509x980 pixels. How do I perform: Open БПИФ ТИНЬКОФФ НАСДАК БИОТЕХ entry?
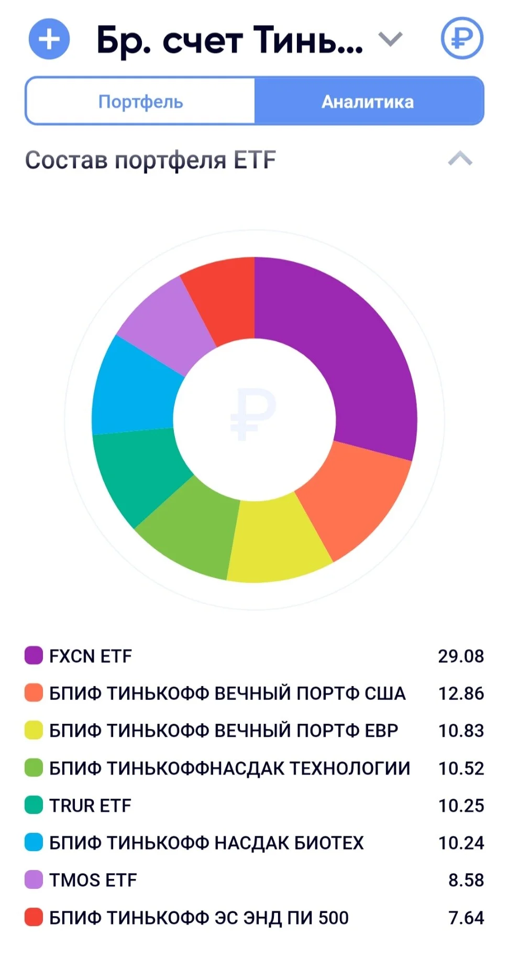(x=255, y=842)
